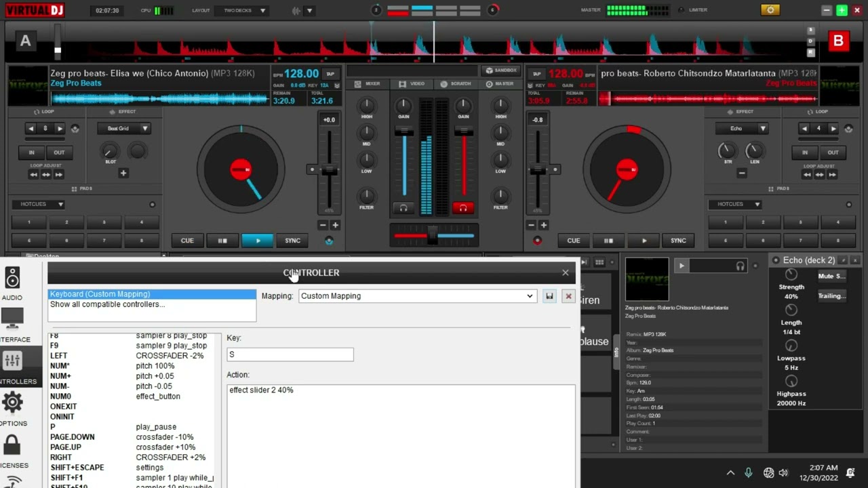Screen dimensions: 868x488
Task: Open the Licenses settings tab
Action: pyautogui.click(x=12, y=451)
